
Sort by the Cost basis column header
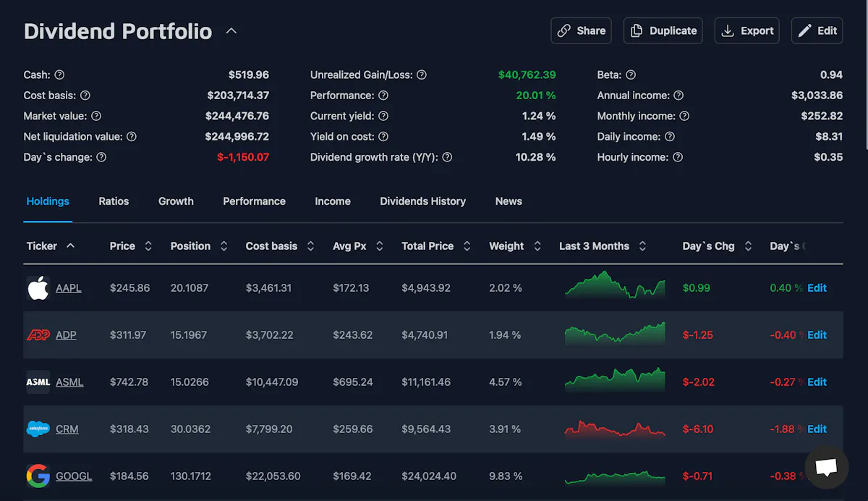[x=280, y=246]
